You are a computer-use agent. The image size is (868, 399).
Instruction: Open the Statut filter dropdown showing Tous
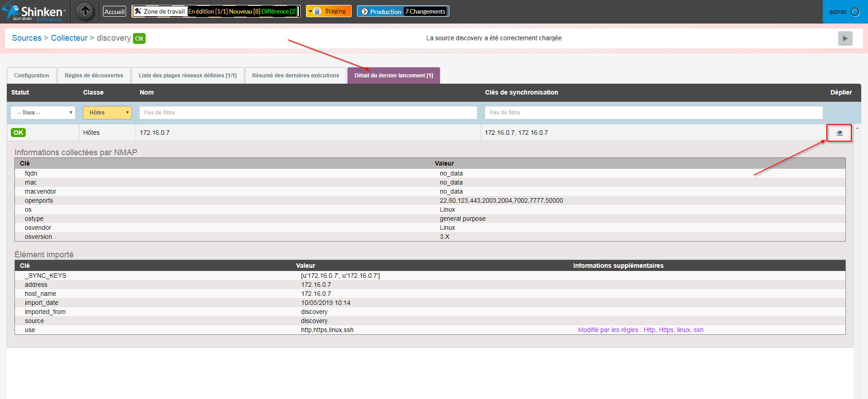pyautogui.click(x=43, y=113)
